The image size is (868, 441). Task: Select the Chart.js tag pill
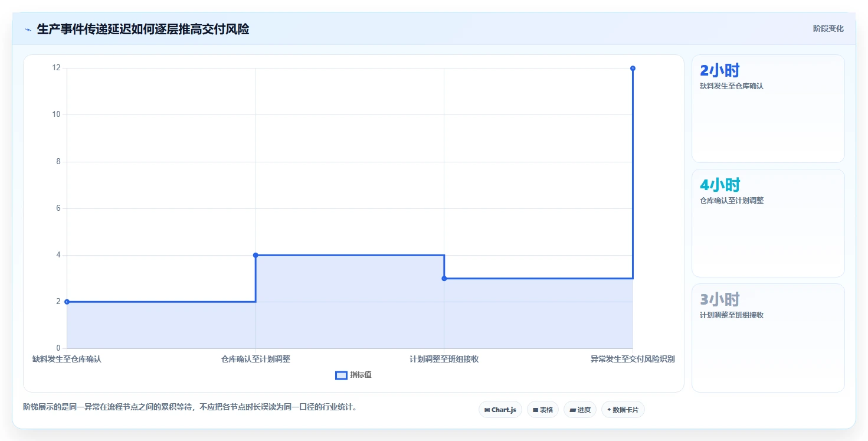pos(500,410)
